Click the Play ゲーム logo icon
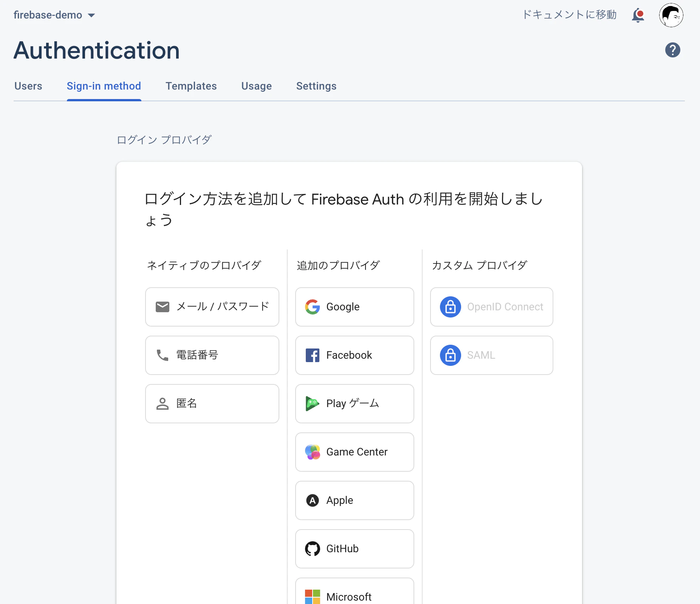700x604 pixels. [x=313, y=404]
